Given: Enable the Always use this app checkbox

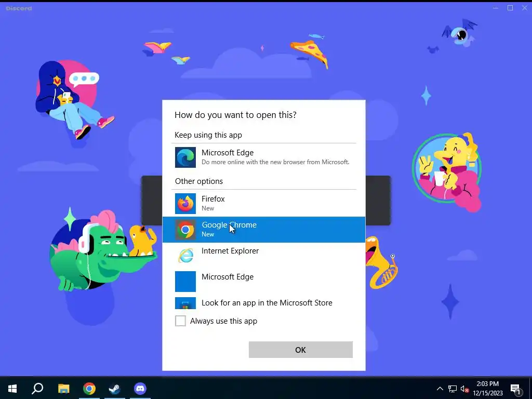Looking at the screenshot, I should 180,321.
